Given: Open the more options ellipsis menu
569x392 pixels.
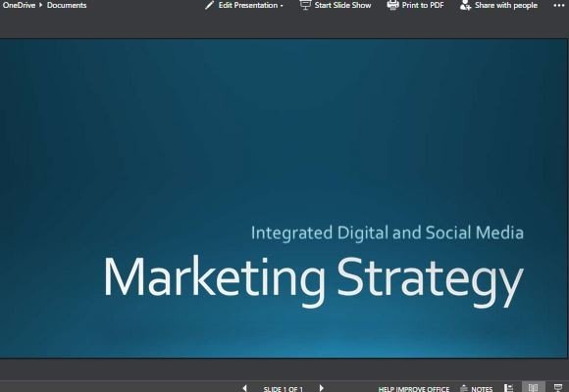Looking at the screenshot, I should tap(559, 6).
